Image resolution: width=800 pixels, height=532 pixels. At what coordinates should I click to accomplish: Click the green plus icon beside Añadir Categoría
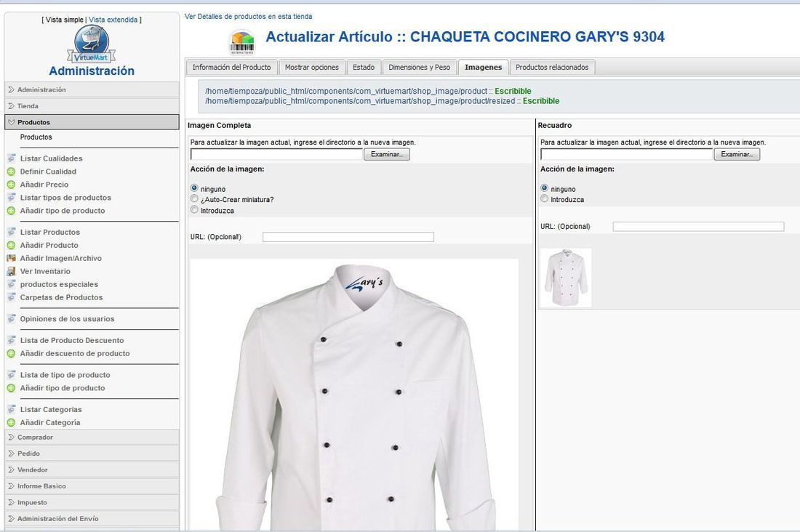click(11, 422)
